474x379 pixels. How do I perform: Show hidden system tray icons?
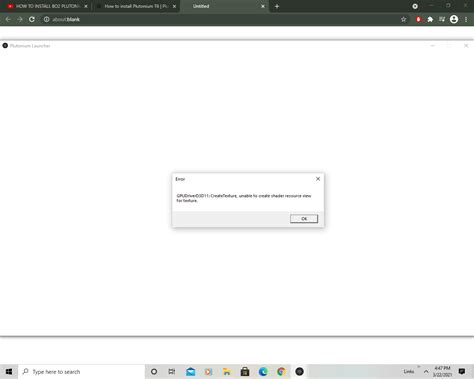pos(426,371)
